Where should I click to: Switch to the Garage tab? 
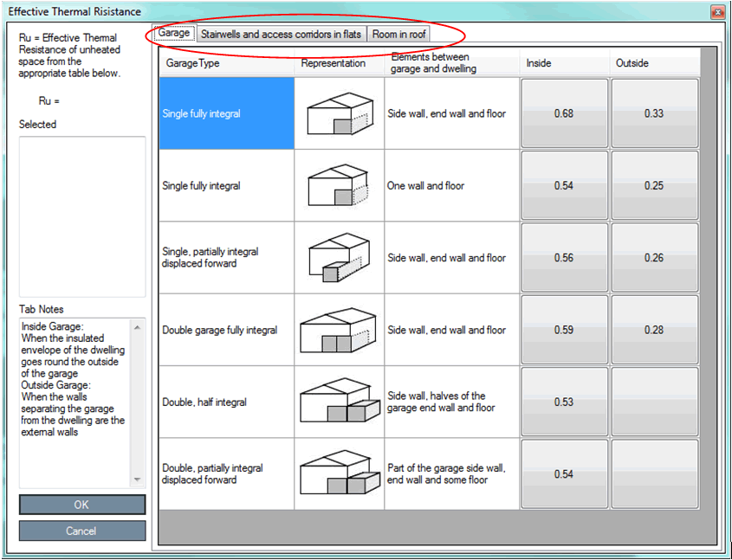point(174,34)
